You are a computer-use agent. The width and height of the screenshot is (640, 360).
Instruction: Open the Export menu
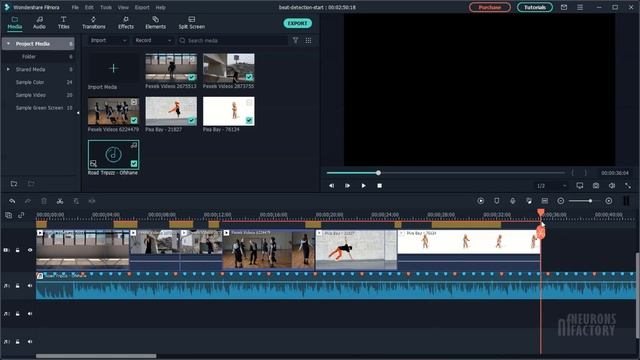pos(142,7)
